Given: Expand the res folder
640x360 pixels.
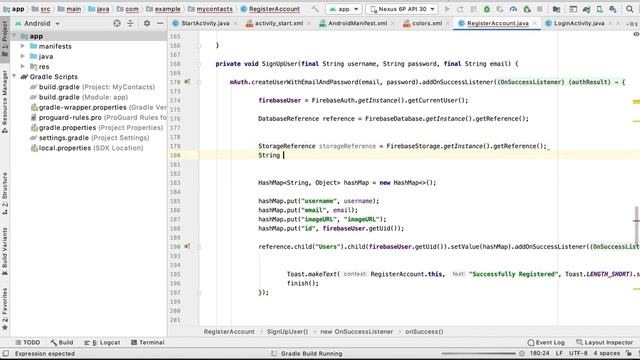Looking at the screenshot, I should tap(23, 67).
